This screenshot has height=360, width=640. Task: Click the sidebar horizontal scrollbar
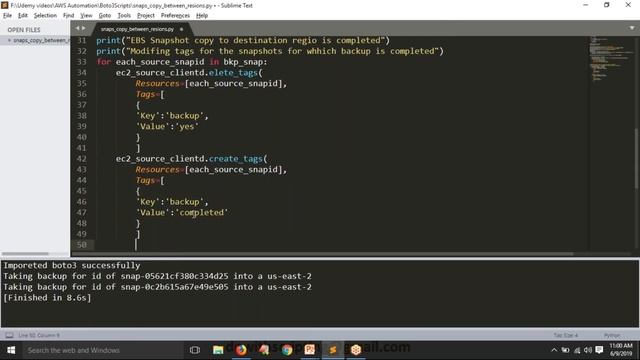point(25,254)
